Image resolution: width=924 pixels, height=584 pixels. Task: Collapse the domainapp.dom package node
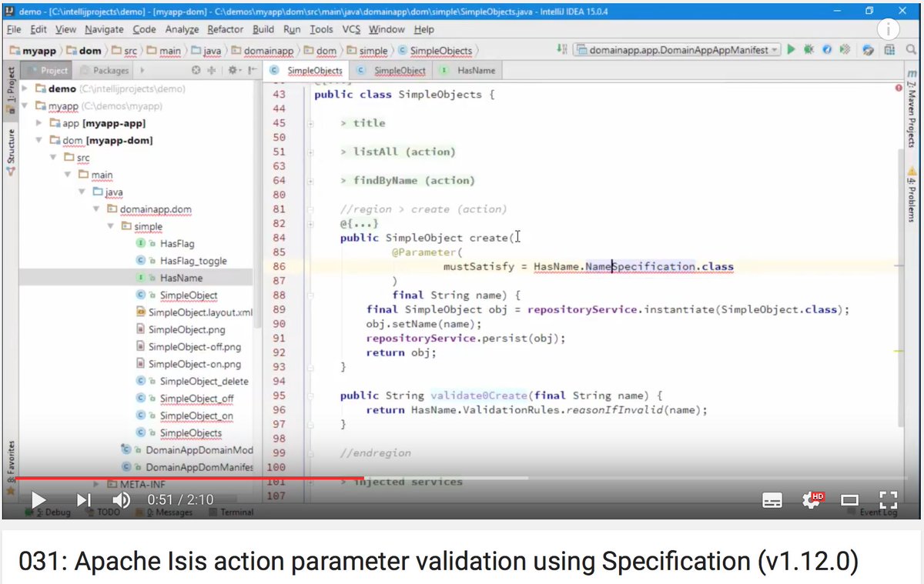pos(96,209)
